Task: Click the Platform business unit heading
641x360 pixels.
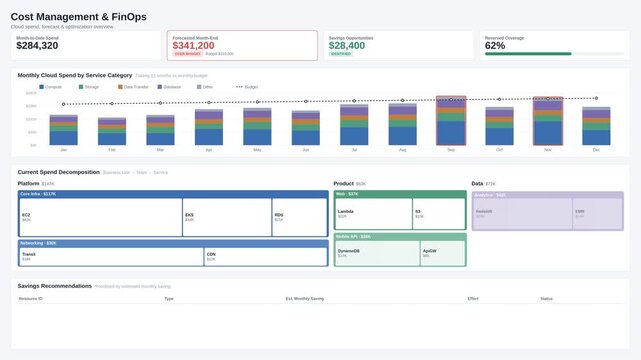Action: (x=29, y=183)
